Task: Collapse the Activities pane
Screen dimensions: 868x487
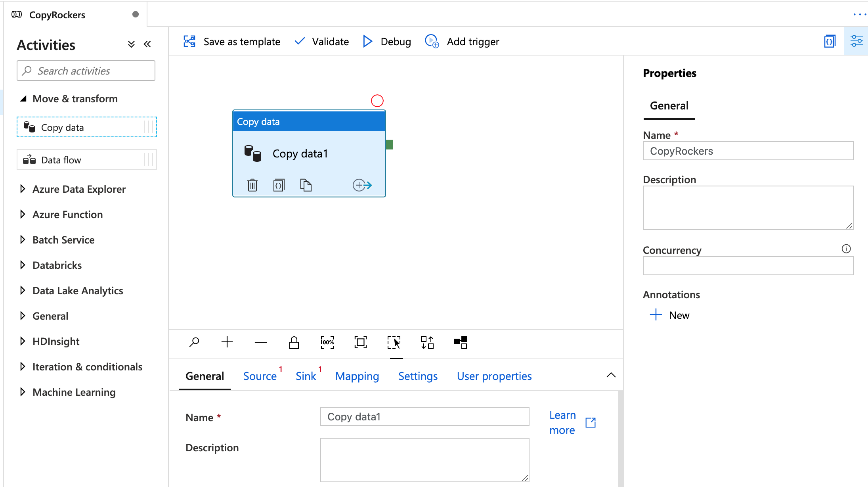Action: coord(147,44)
